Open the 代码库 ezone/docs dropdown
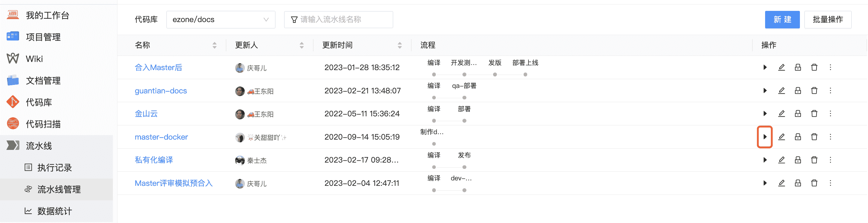The height and width of the screenshot is (223, 868). (x=221, y=20)
